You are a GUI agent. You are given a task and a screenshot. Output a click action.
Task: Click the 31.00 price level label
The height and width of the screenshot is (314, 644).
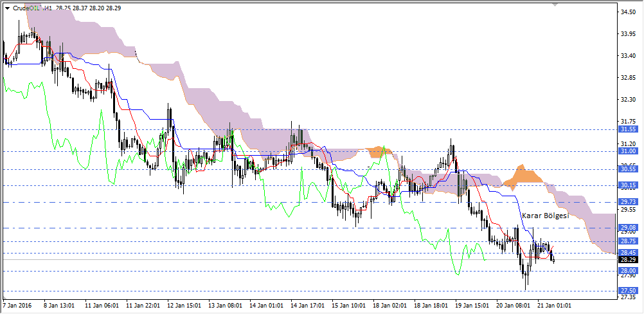tap(627, 151)
